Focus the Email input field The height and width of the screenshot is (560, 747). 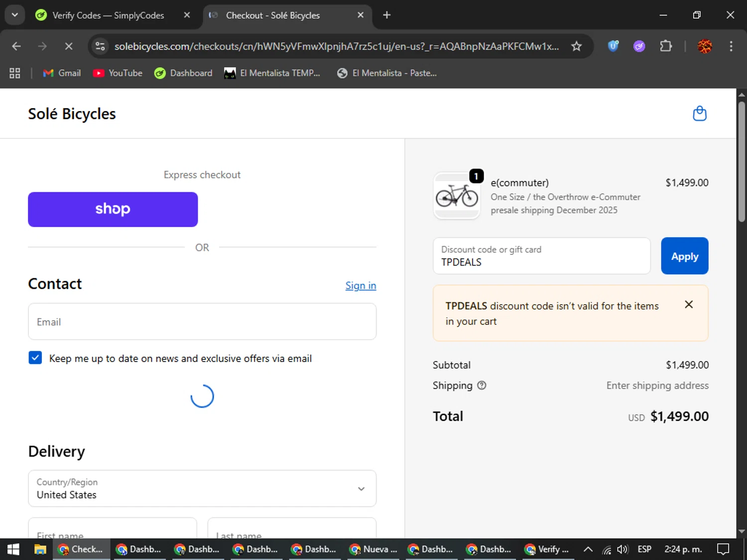(202, 322)
